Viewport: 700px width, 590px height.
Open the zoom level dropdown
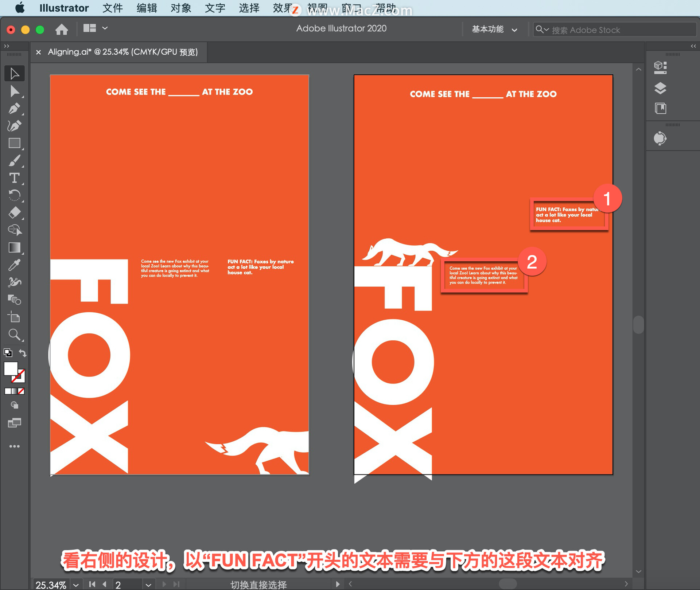point(76,585)
